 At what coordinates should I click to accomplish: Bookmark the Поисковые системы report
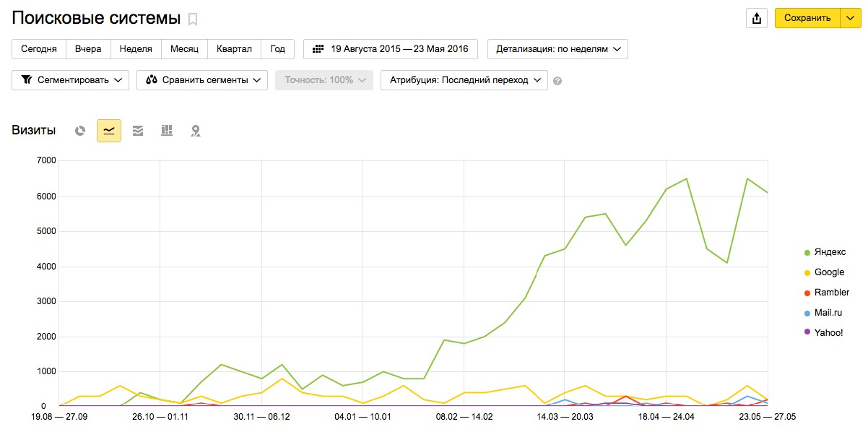[193, 20]
